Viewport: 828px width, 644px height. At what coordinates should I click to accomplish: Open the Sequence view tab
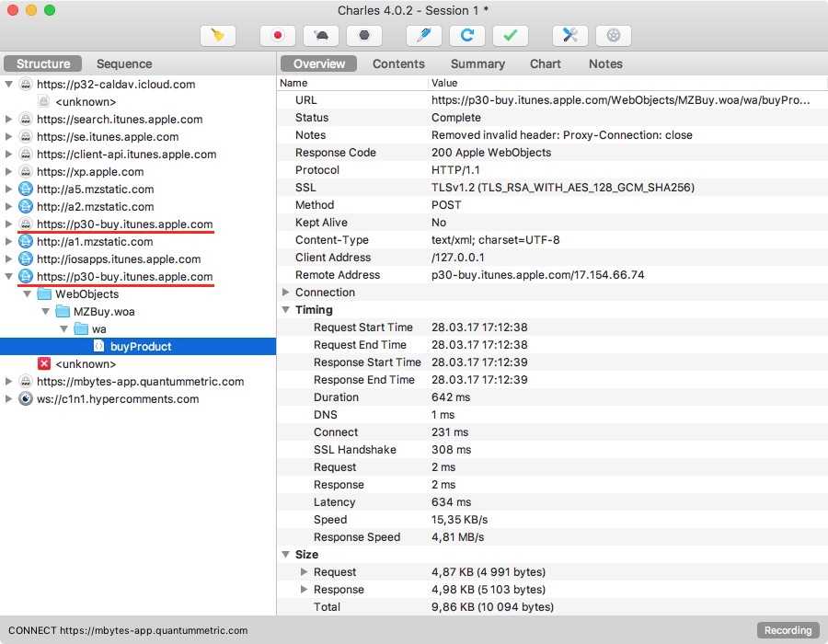124,63
